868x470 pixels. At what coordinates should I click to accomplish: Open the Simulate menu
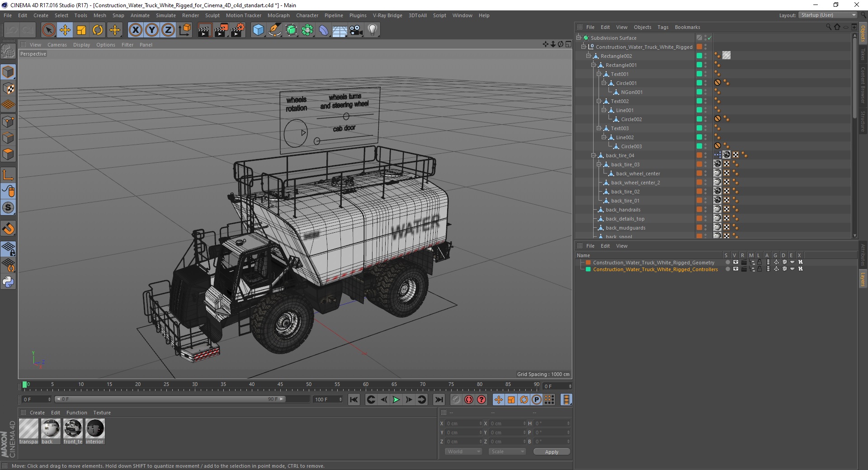165,15
